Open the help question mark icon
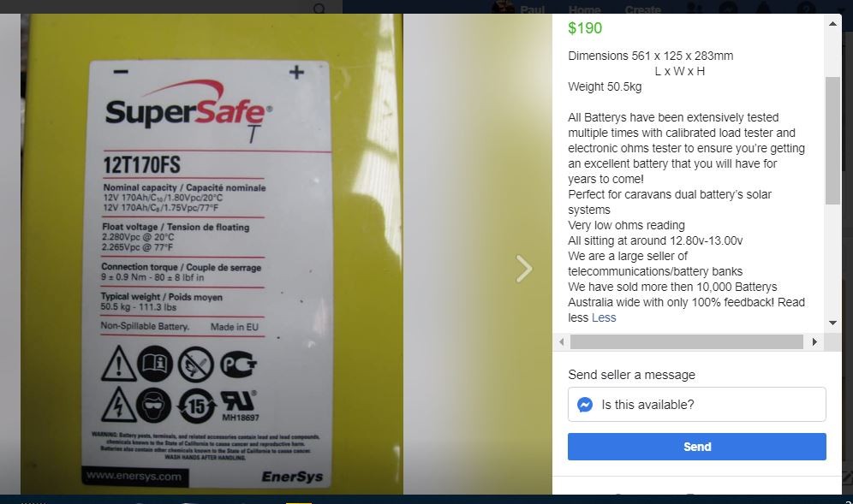This screenshot has height=504, width=853. [x=806, y=9]
